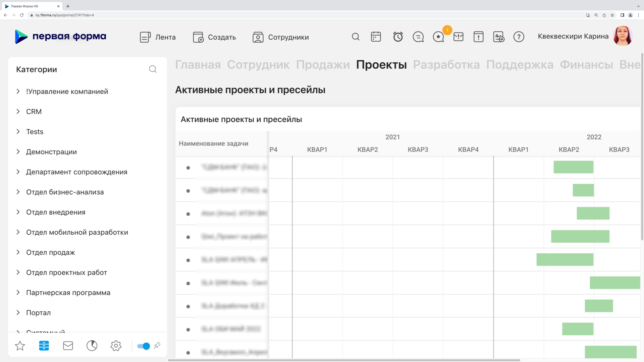Open sidebar settings gear icon
644x362 pixels.
116,346
